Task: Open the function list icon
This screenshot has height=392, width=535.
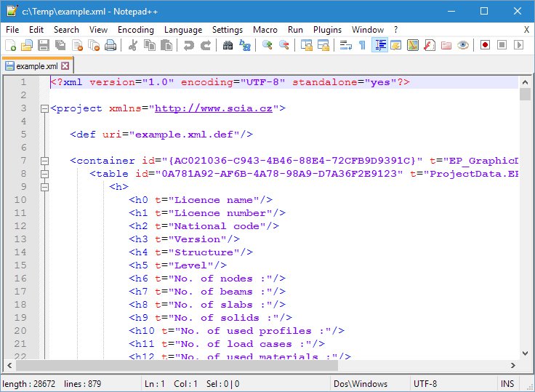Action: [430, 45]
